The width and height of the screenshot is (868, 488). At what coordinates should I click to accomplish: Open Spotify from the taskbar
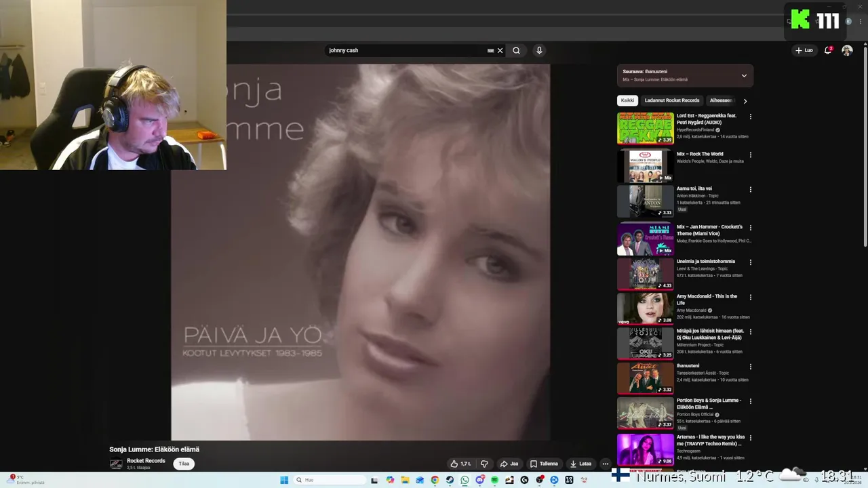pyautogui.click(x=494, y=480)
